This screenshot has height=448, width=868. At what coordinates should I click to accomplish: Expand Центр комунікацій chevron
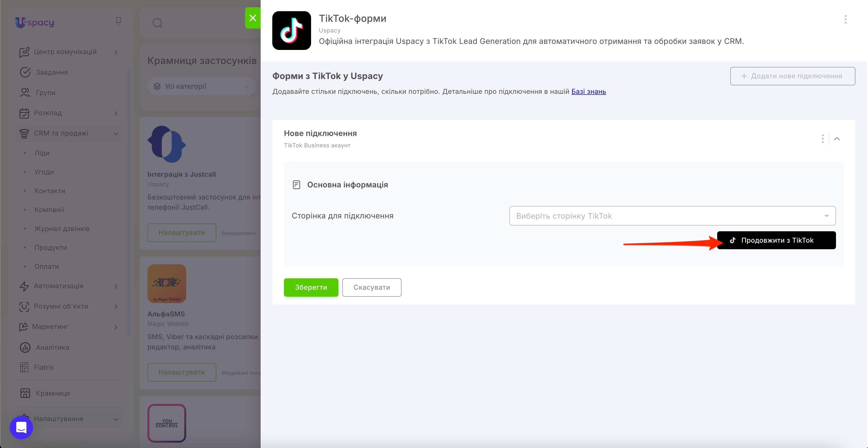point(116,52)
